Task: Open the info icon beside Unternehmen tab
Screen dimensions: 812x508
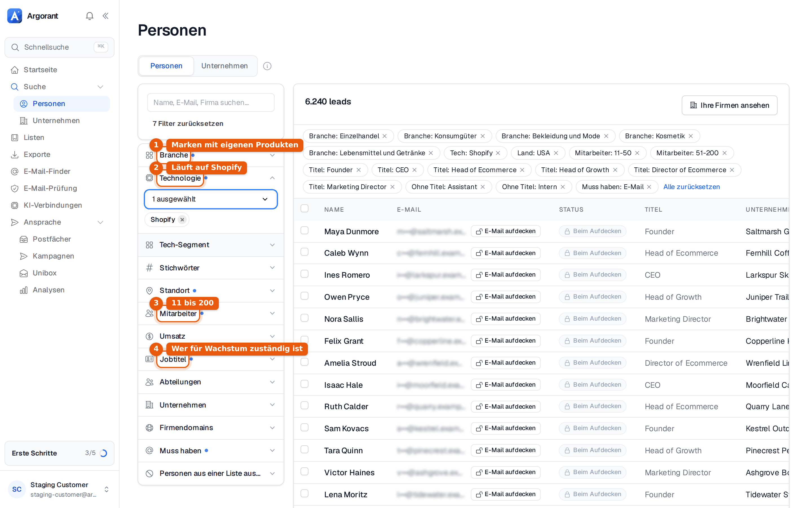Action: click(267, 66)
